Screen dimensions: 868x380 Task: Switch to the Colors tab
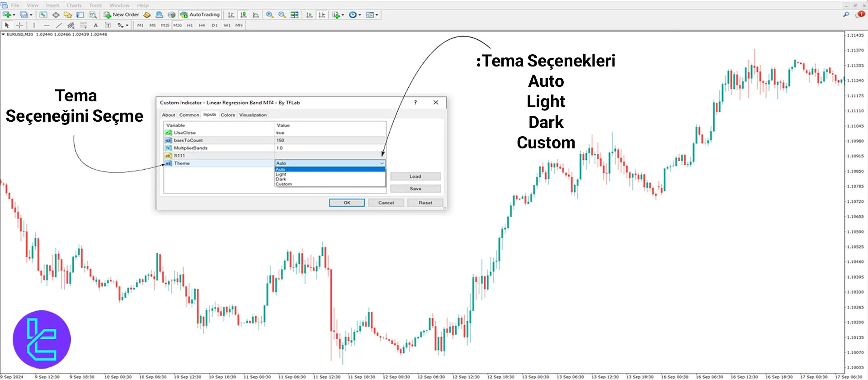(x=227, y=115)
